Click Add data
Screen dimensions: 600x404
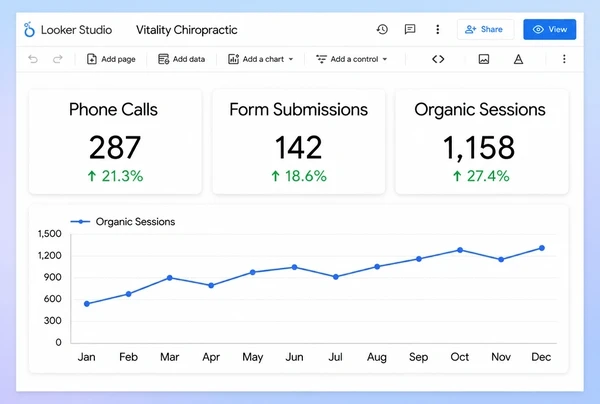point(181,59)
